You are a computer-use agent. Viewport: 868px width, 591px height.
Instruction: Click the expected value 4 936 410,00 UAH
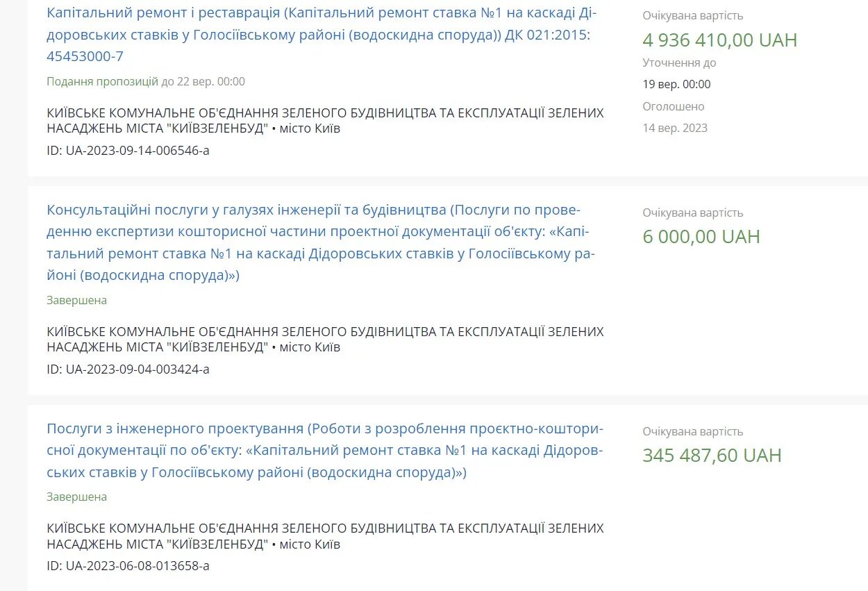click(x=719, y=40)
